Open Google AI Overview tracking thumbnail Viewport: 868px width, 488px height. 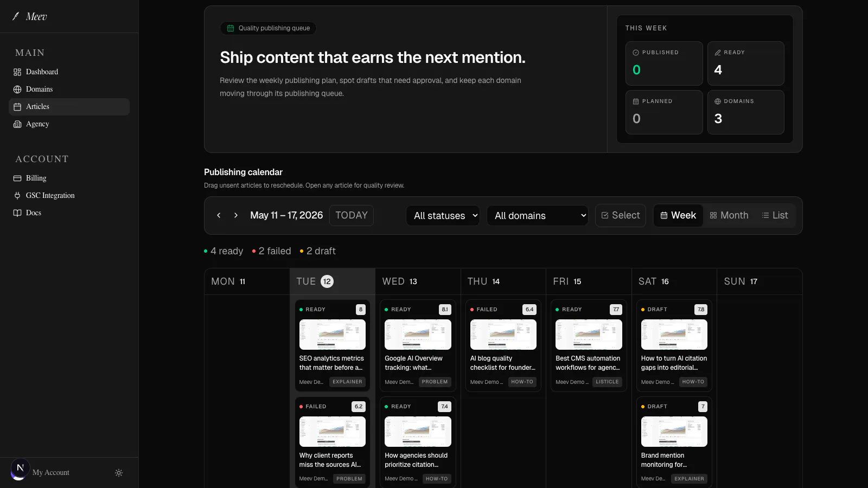[x=418, y=335]
